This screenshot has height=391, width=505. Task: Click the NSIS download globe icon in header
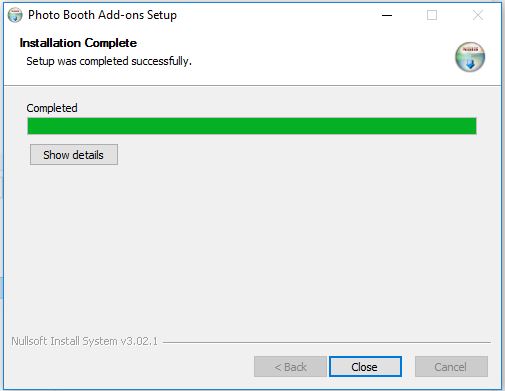tap(470, 57)
